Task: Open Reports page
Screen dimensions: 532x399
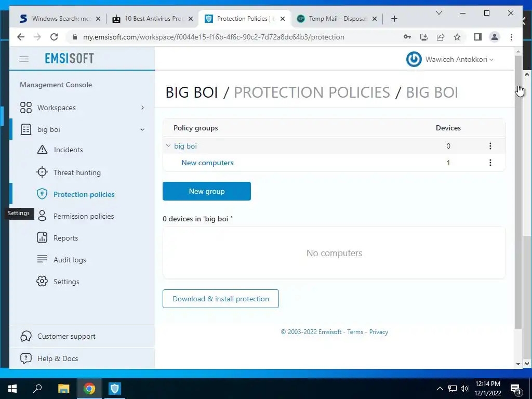Action: point(65,238)
